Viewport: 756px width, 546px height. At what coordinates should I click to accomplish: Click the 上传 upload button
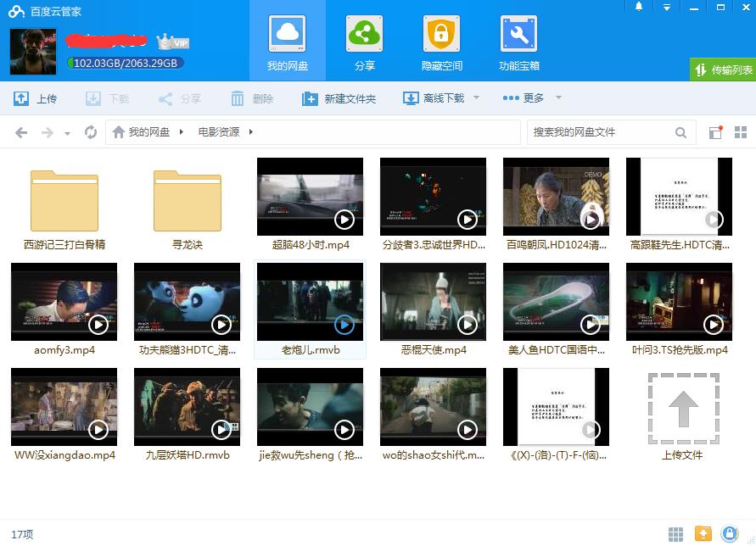35,98
